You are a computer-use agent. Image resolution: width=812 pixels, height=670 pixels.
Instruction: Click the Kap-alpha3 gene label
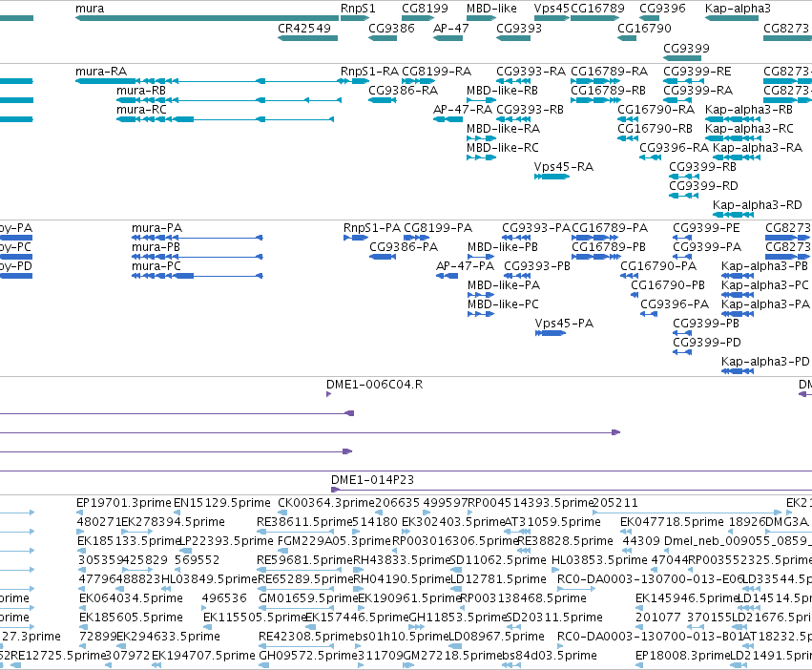click(738, 9)
